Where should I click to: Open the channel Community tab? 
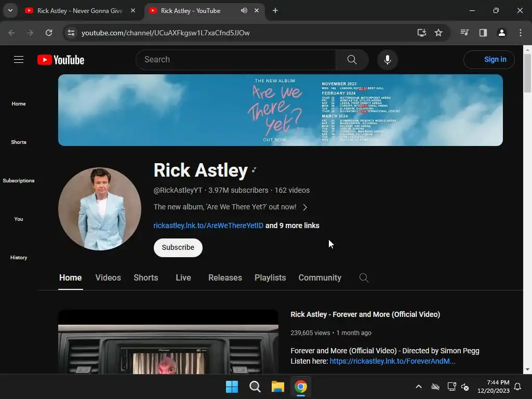320,277
